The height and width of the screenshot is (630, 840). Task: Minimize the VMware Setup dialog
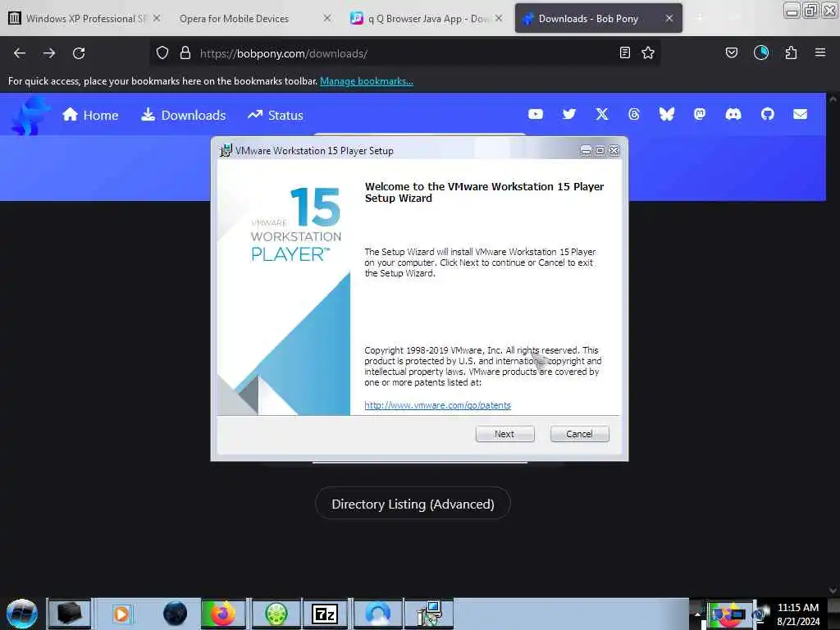586,151
